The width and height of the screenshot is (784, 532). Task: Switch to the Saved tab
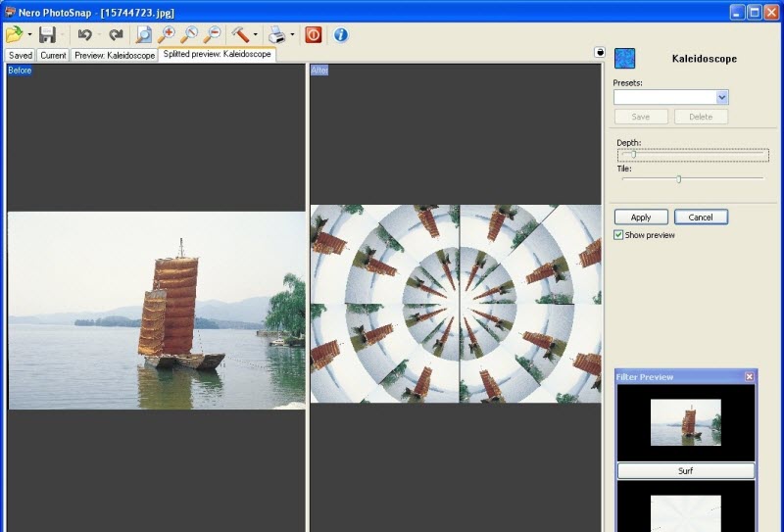click(x=21, y=55)
